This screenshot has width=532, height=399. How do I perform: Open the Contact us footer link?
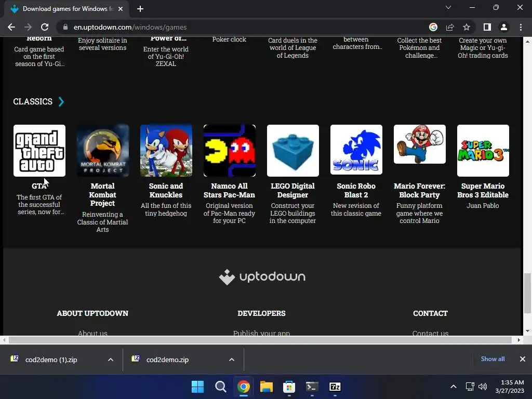430,333
